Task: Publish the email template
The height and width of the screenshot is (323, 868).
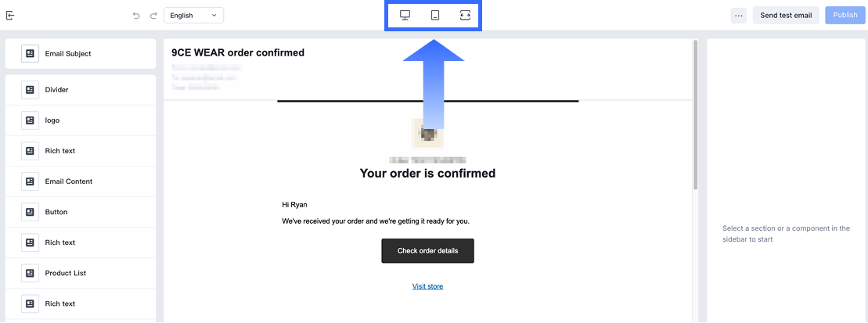Action: coord(845,16)
